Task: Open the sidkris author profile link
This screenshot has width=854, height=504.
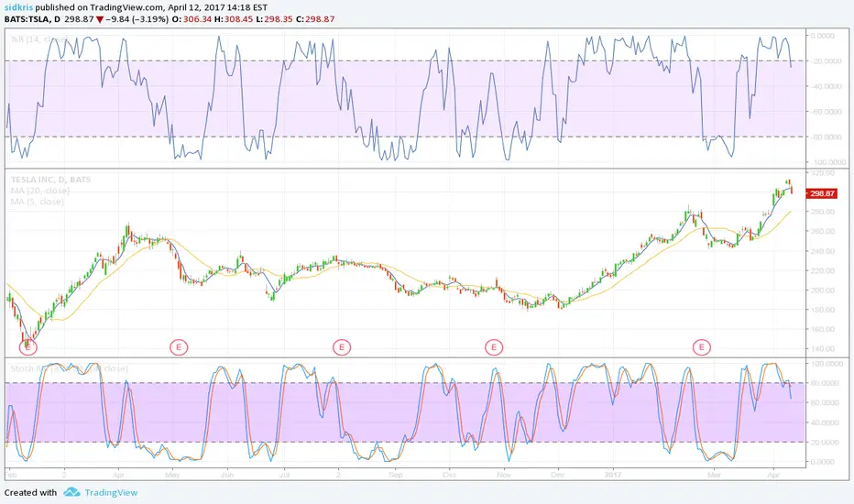Action: [x=18, y=7]
